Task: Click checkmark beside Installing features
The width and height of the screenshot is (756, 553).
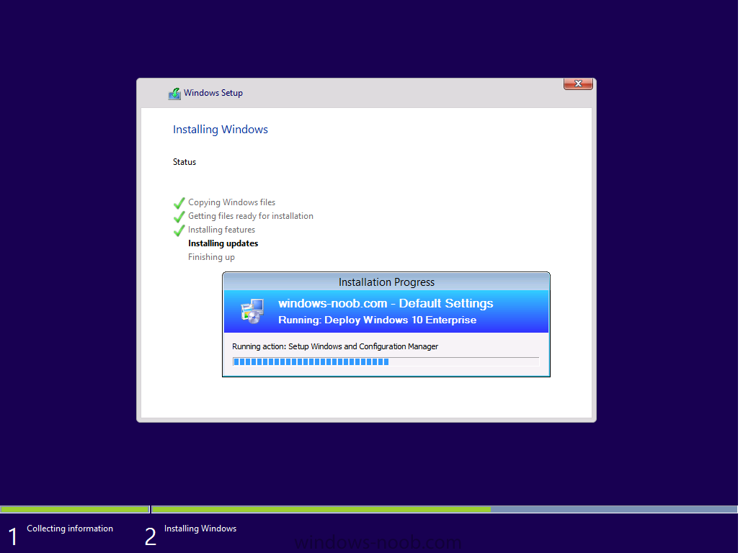Action: tap(179, 230)
